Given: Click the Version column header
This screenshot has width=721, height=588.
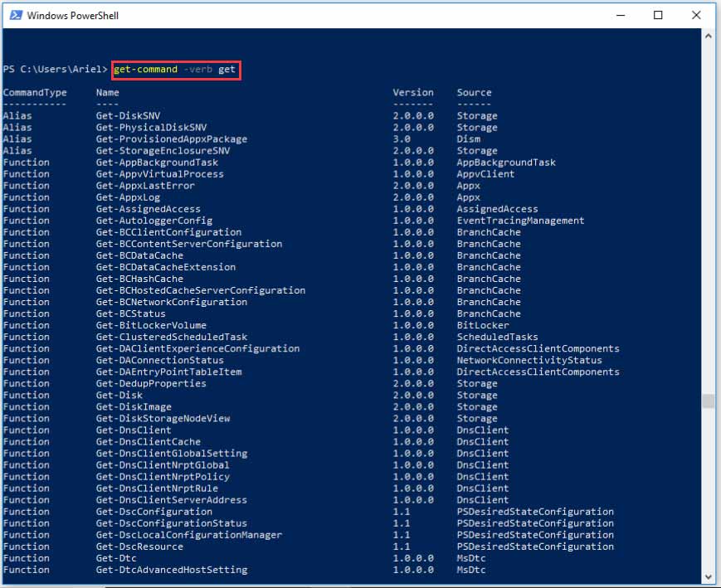Looking at the screenshot, I should pyautogui.click(x=413, y=92).
